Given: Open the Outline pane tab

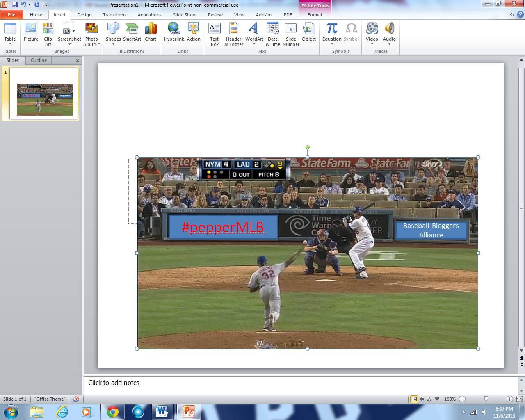Looking at the screenshot, I should click(x=39, y=60).
